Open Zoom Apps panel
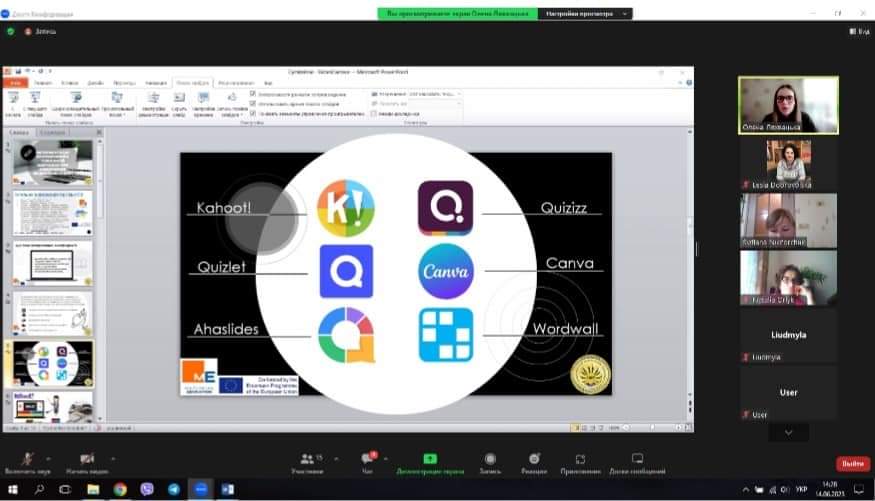Screen dimensions: 875x501 (580, 463)
